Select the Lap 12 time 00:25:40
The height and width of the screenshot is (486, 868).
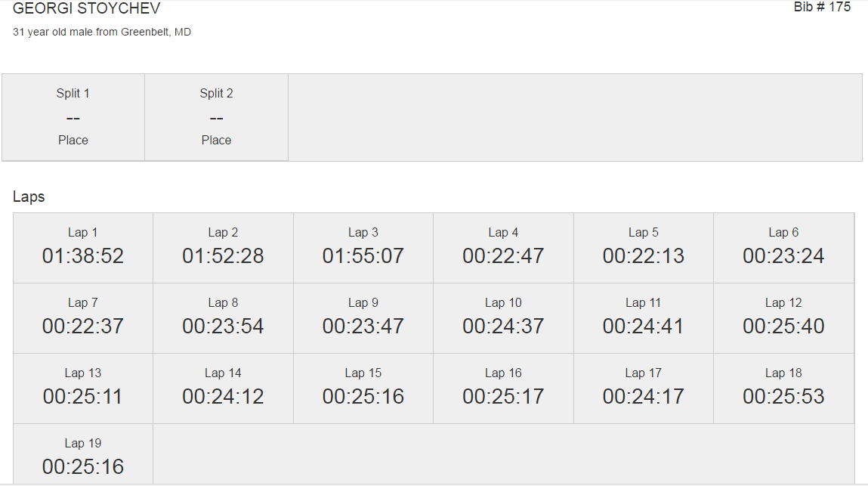click(x=783, y=327)
